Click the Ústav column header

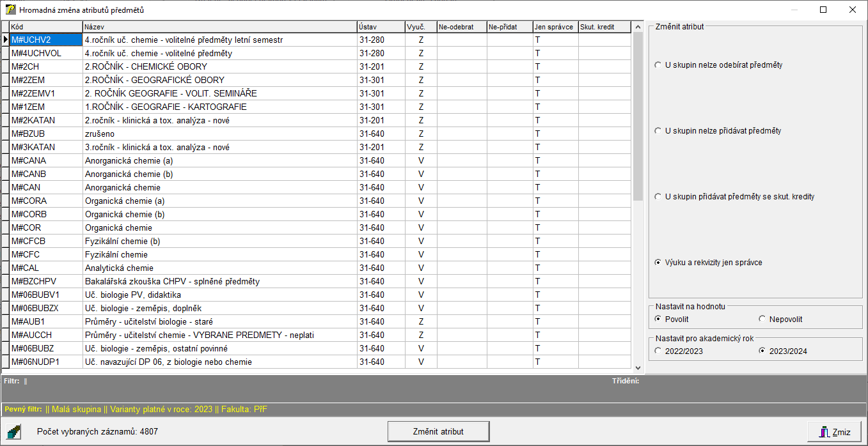pyautogui.click(x=380, y=27)
